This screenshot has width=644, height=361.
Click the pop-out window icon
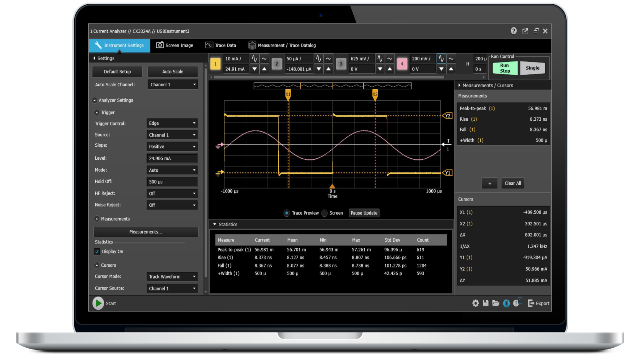525,31
